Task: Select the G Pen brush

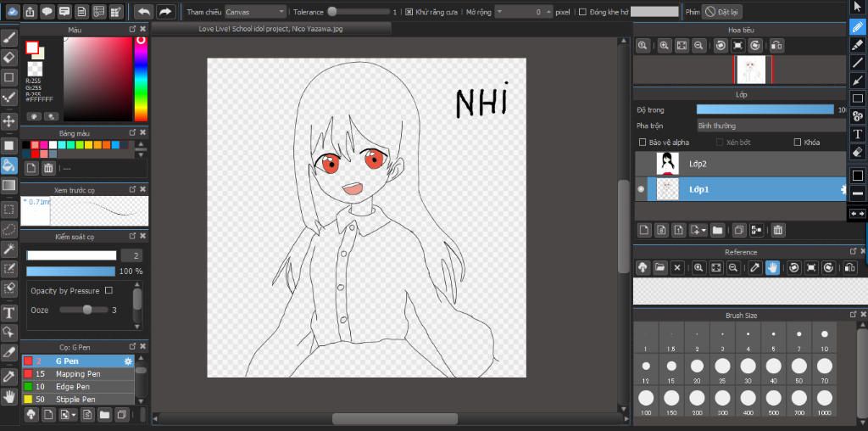Action: tap(77, 361)
